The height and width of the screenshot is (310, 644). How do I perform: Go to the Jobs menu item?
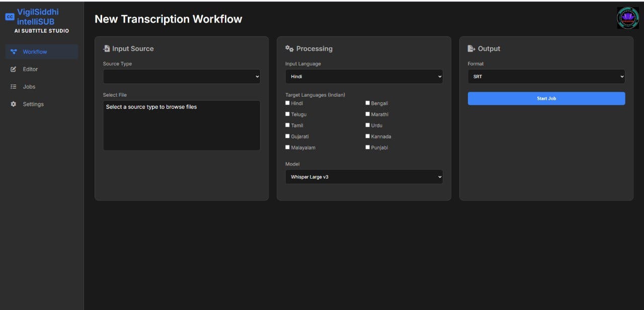coord(29,87)
